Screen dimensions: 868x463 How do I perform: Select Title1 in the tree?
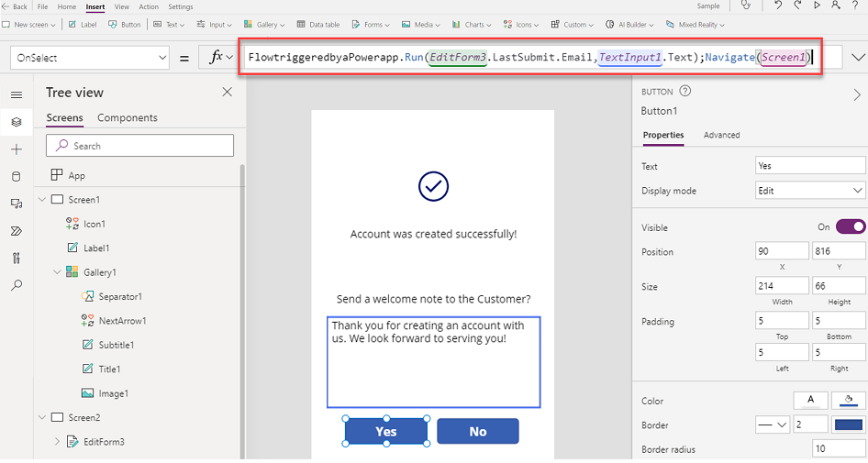(x=109, y=369)
